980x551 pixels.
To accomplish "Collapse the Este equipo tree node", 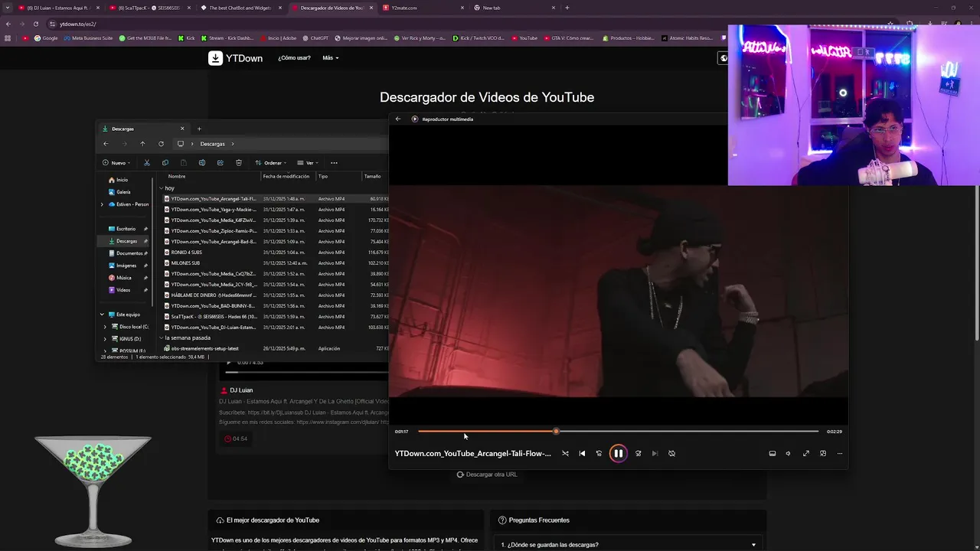I will coord(102,314).
